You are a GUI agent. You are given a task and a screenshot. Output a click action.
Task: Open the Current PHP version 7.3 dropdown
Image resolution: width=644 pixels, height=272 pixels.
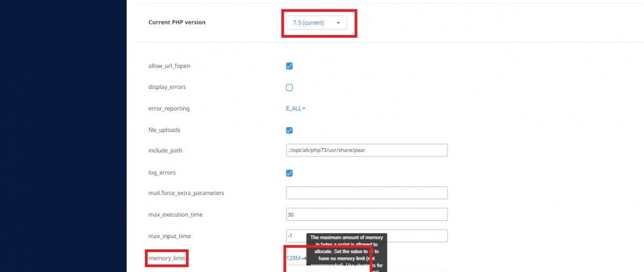tap(316, 23)
